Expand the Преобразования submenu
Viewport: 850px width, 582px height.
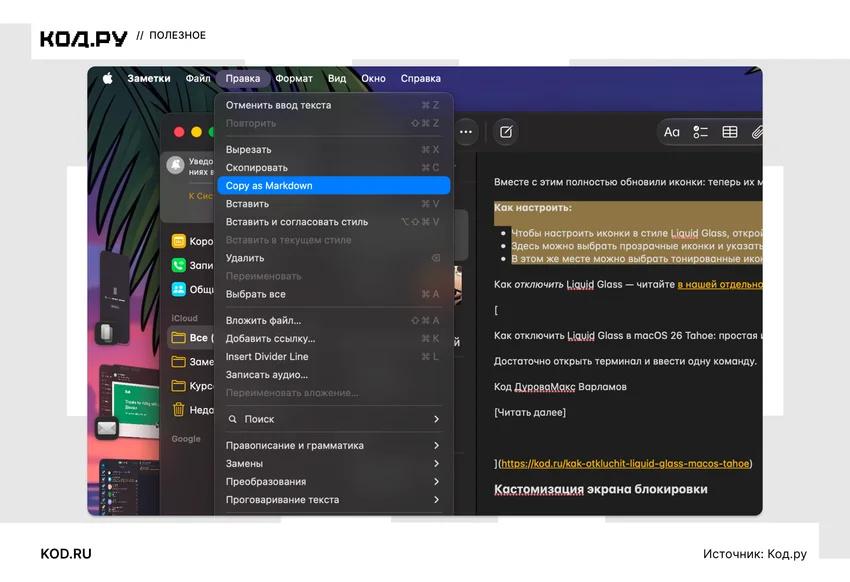[x=333, y=482]
